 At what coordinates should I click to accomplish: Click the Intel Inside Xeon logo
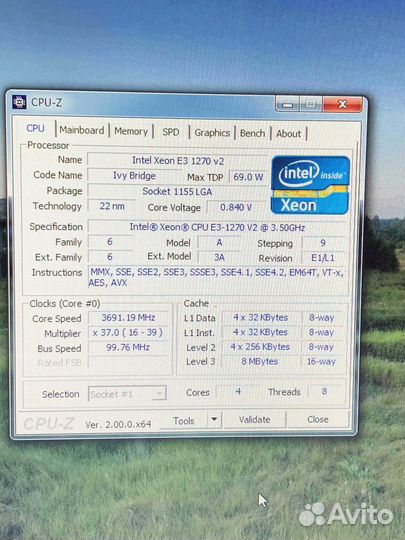310,185
